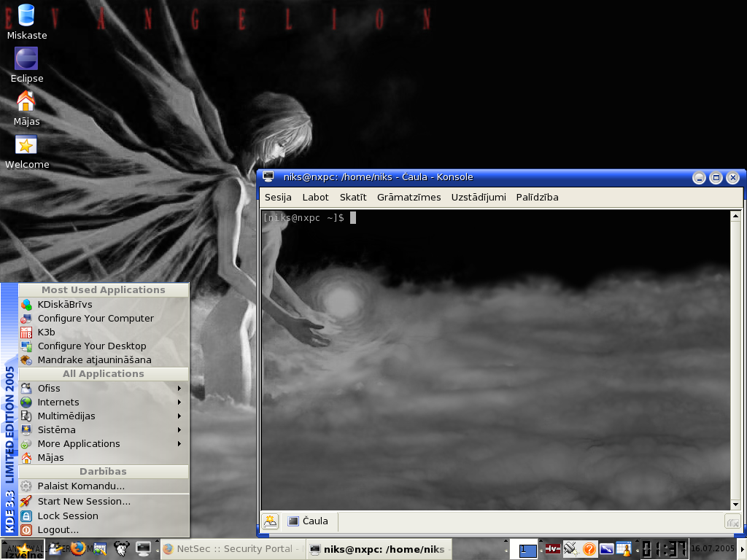Click the Konsole scrollbar down arrow
The image size is (747, 560).
pos(735,505)
